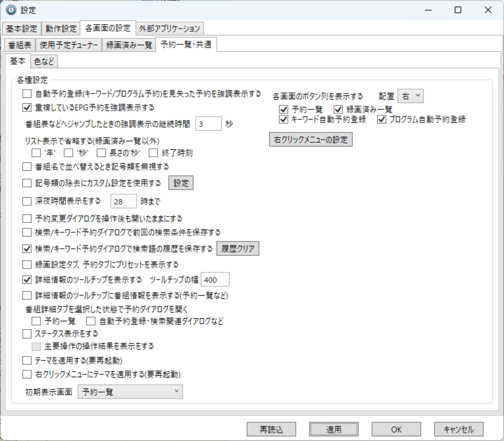The height and width of the screenshot is (441, 504).
Task: Open the 動作設定 tab
Action: (61, 29)
